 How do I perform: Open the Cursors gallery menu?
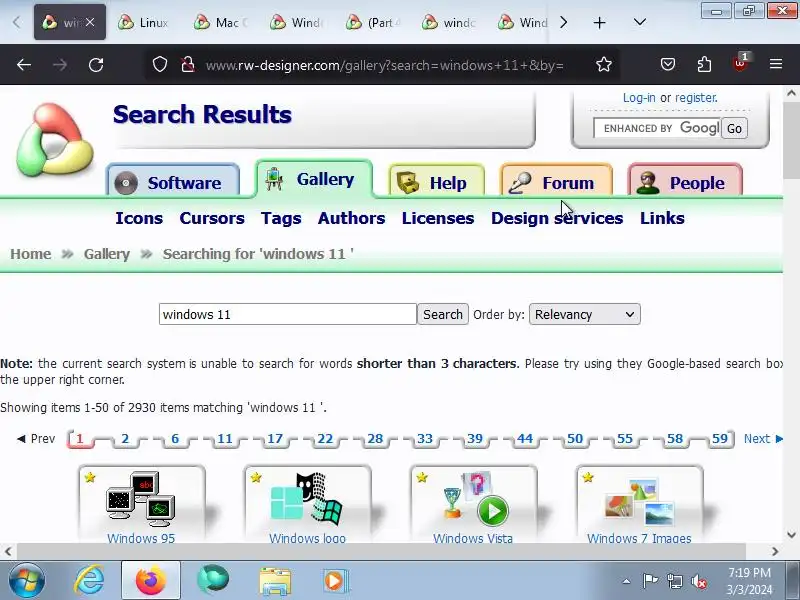pyautogui.click(x=212, y=218)
